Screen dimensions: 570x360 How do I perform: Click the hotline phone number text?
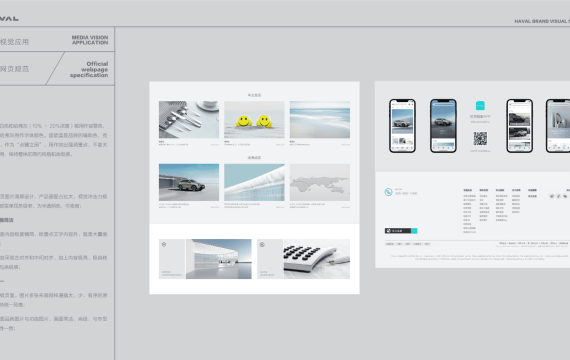pos(406,193)
